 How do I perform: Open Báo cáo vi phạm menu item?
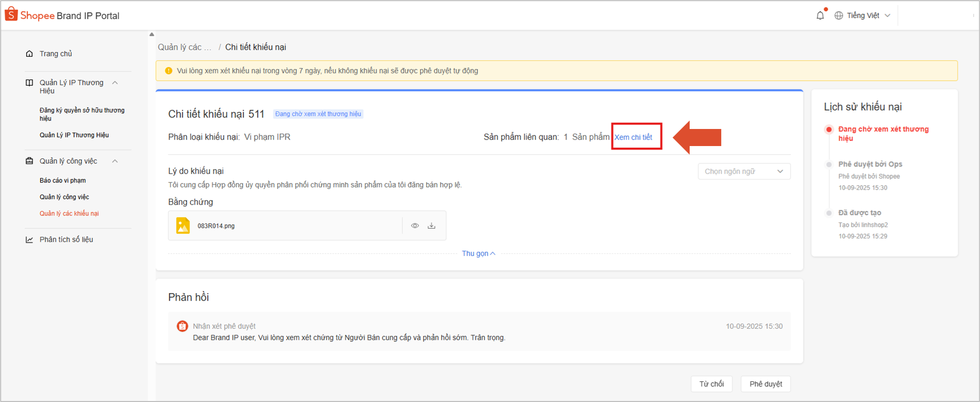[63, 181]
